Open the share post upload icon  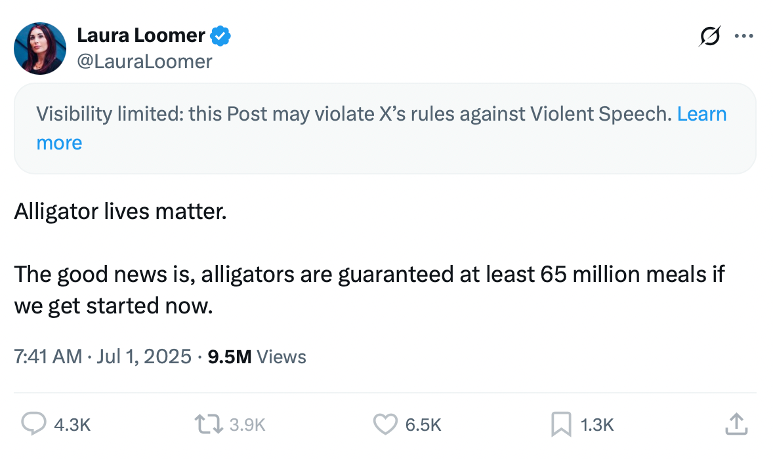point(736,424)
